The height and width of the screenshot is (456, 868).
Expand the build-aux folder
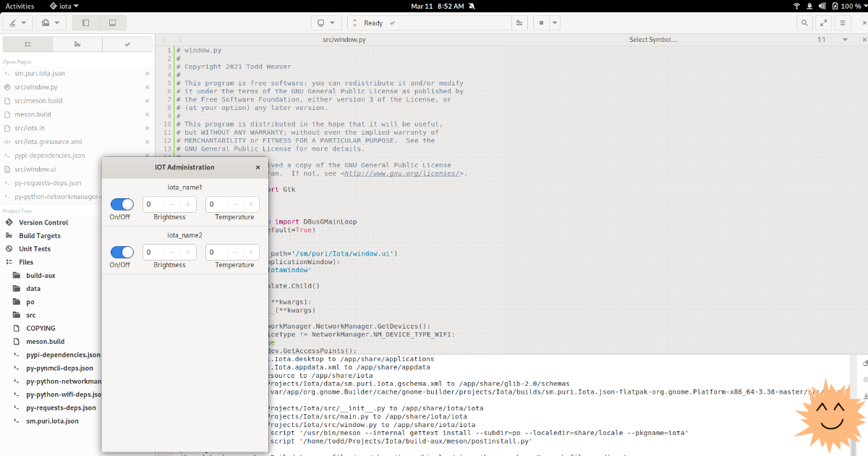(41, 275)
